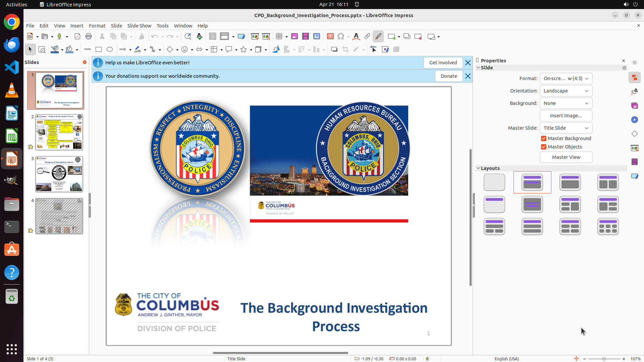Click the zoom slider in status bar
The width and height of the screenshot is (644, 362).
click(604, 359)
